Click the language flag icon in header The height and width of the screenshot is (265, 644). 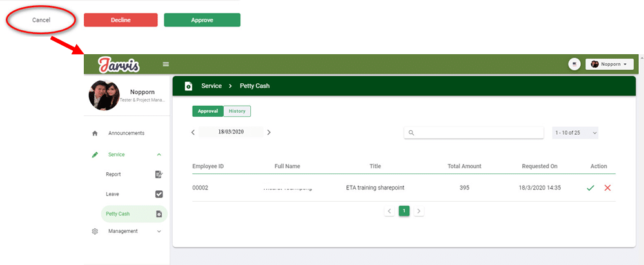[574, 64]
